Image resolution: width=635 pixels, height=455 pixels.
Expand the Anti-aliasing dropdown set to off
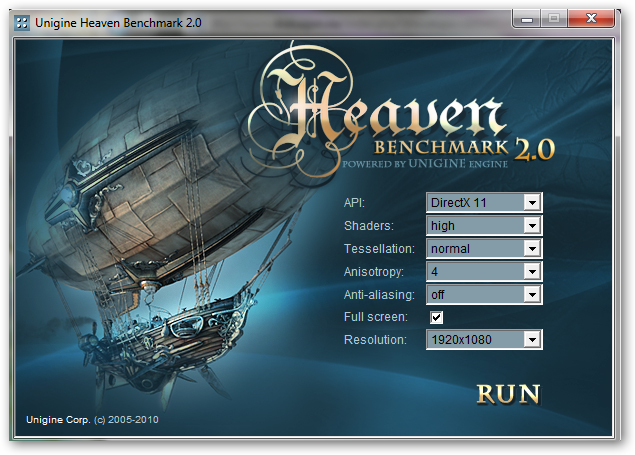[484, 295]
